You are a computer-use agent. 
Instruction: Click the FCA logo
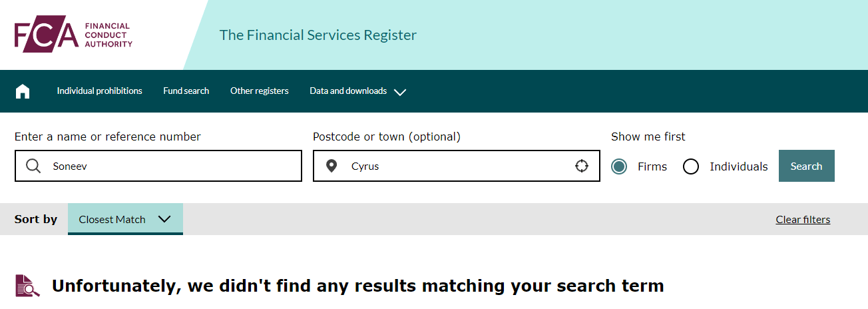click(x=73, y=35)
